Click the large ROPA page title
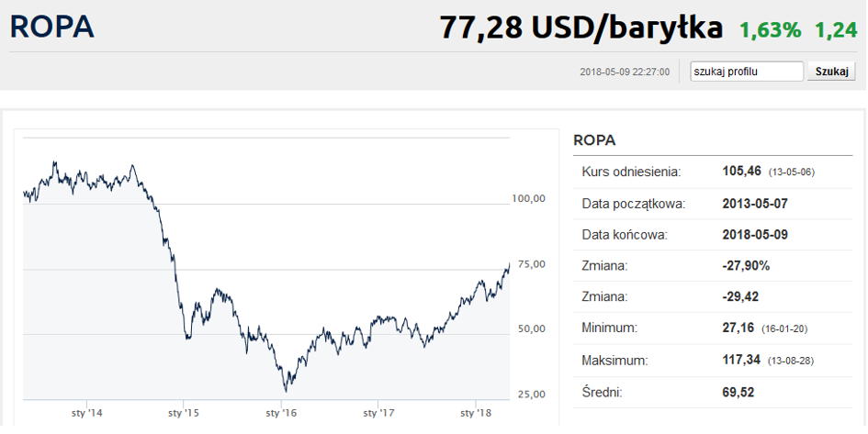Viewport: 868px width, 434px height. coord(52,27)
